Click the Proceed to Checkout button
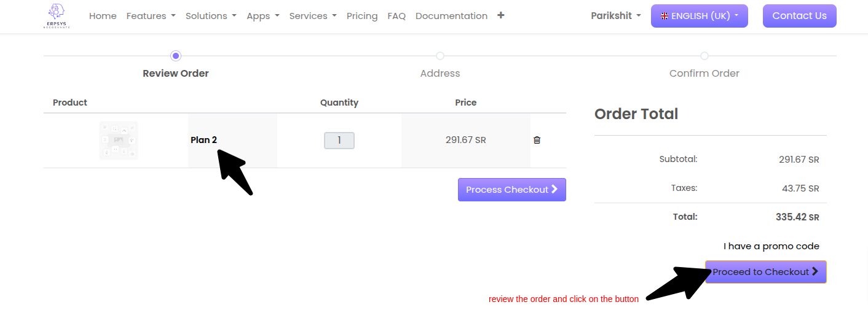868x318 pixels. pos(765,272)
